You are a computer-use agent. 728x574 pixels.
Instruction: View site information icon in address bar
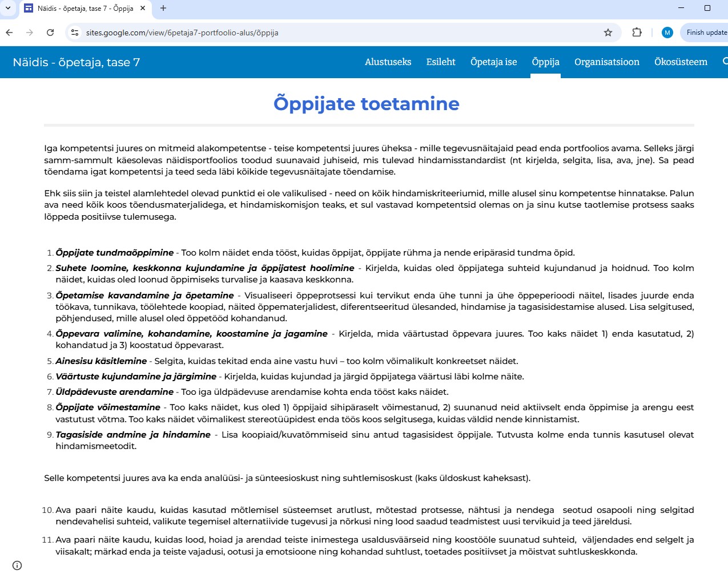(x=75, y=33)
